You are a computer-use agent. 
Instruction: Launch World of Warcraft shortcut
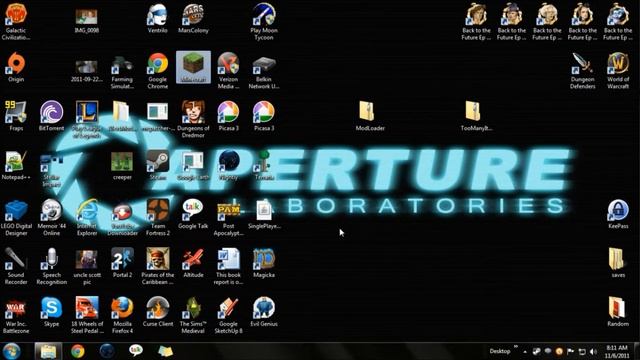(x=618, y=71)
